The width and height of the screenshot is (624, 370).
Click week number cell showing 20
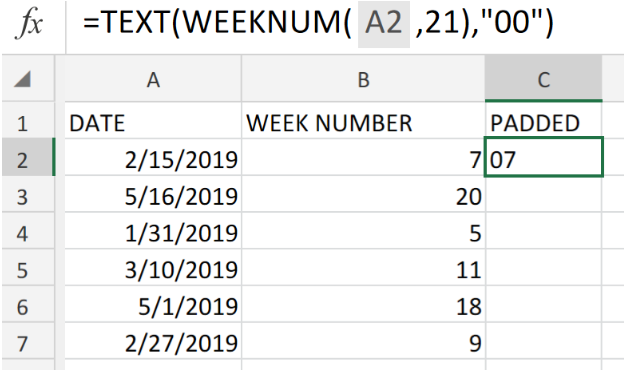363,194
